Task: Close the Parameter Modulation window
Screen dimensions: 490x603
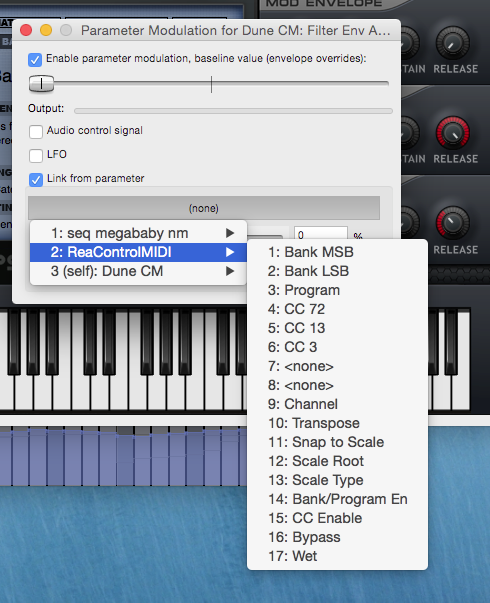Action: coord(26,30)
